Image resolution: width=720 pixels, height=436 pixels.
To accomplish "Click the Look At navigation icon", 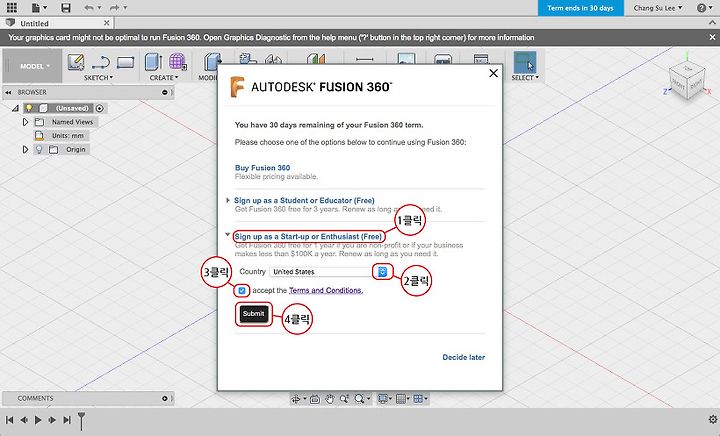I will tap(315, 399).
